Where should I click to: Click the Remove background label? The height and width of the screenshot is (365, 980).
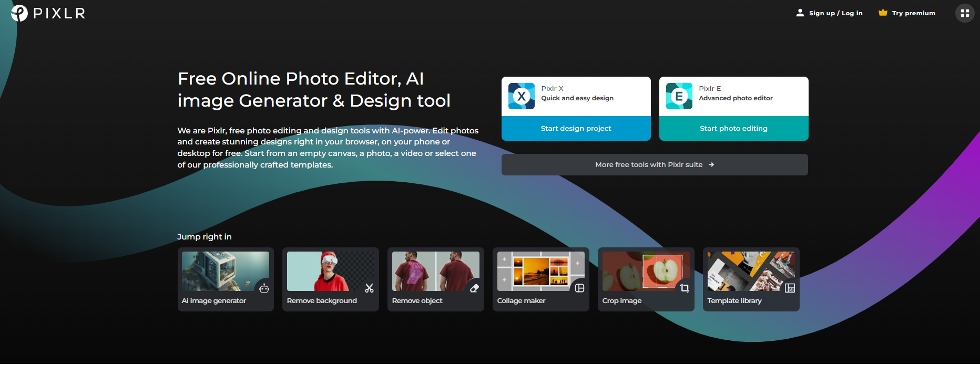[x=322, y=301]
